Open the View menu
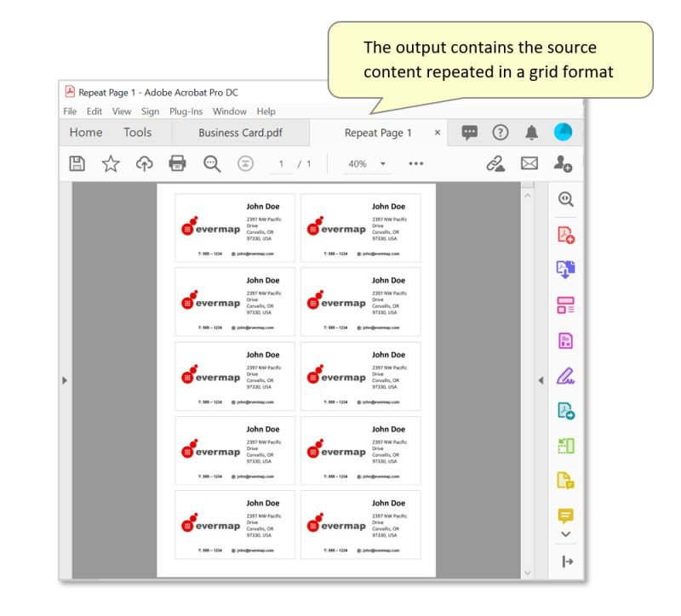 point(122,111)
